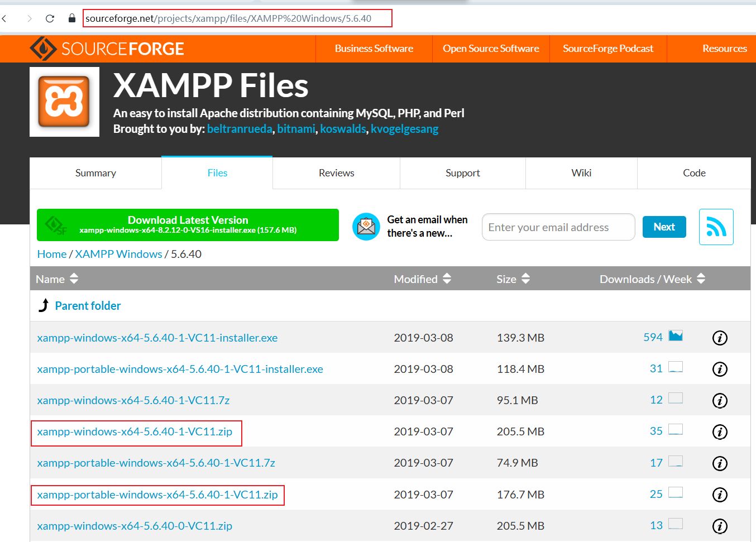Click download stats chart for 594 downloads row
This screenshot has width=756, height=542.
pyautogui.click(x=676, y=336)
